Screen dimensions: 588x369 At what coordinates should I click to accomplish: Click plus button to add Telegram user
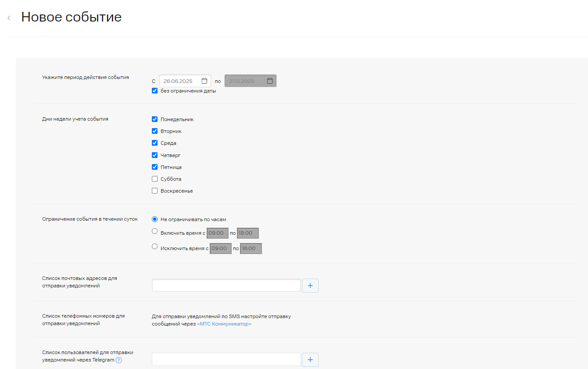click(310, 360)
